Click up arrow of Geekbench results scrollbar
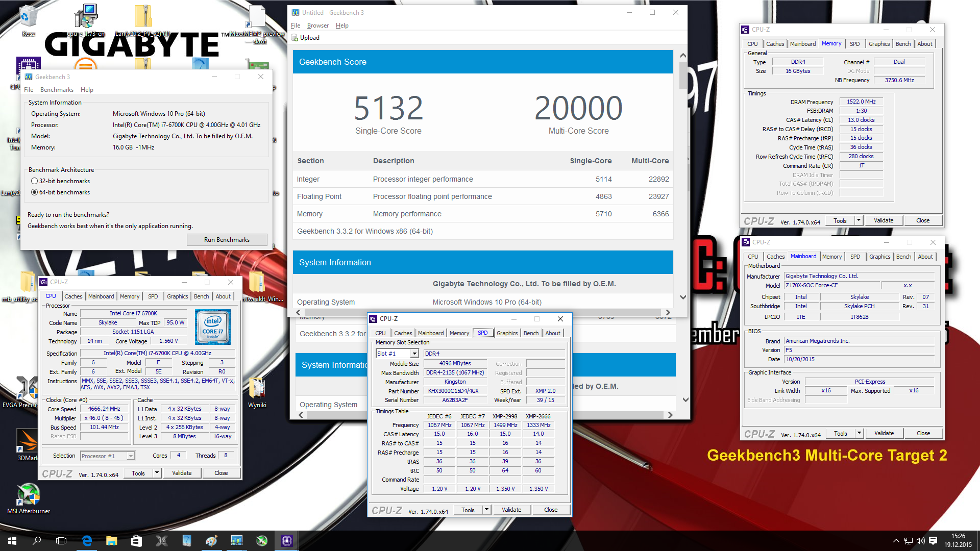Image resolution: width=980 pixels, height=551 pixels. pyautogui.click(x=683, y=55)
